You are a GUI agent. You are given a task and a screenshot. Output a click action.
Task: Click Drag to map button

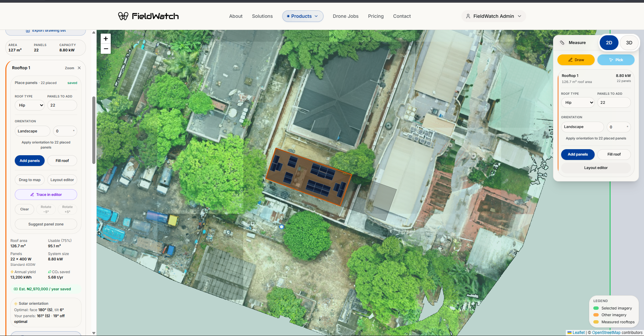pyautogui.click(x=30, y=180)
